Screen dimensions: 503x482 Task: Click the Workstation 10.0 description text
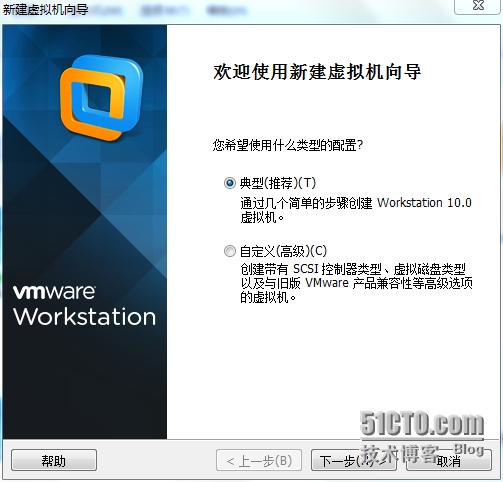356,210
